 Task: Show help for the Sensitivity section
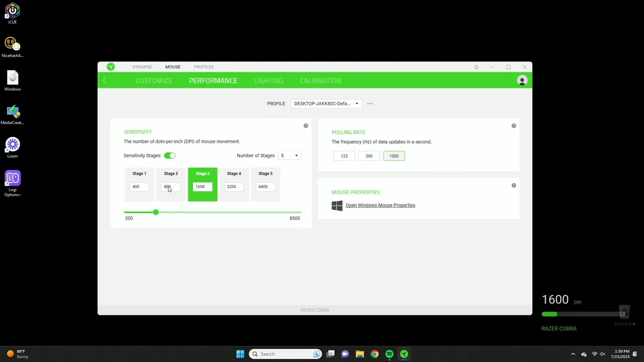point(305,126)
